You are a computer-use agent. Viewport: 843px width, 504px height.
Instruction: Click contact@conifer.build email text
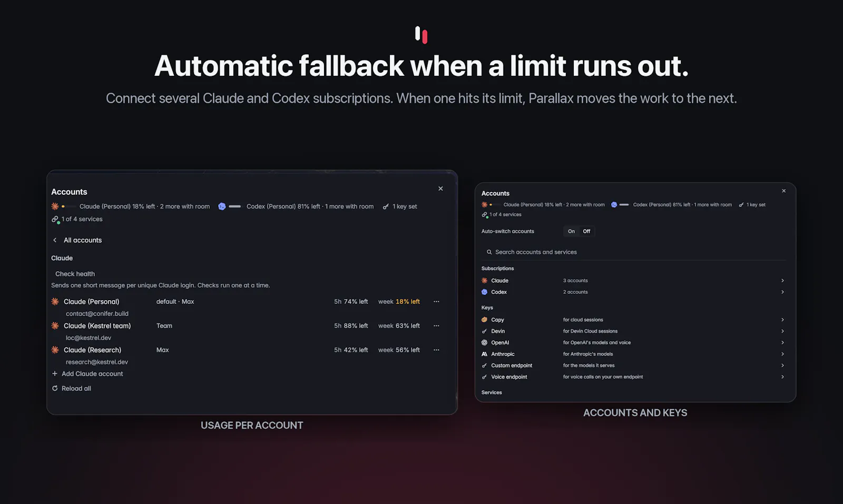coord(97,314)
